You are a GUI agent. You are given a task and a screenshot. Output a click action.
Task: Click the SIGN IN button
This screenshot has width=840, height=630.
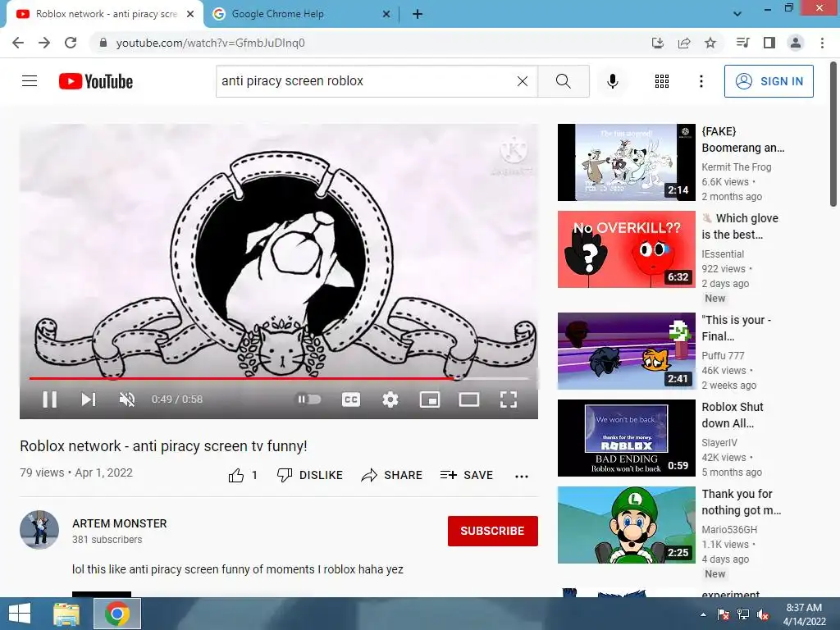(x=769, y=81)
